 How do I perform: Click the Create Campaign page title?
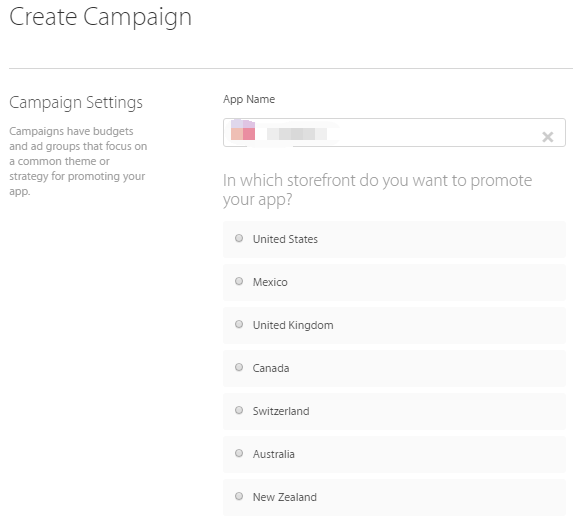[100, 17]
